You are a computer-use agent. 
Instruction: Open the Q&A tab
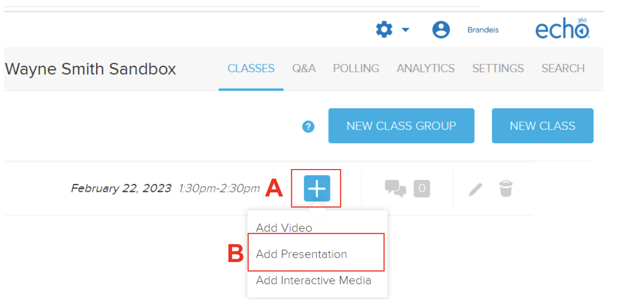click(x=304, y=68)
